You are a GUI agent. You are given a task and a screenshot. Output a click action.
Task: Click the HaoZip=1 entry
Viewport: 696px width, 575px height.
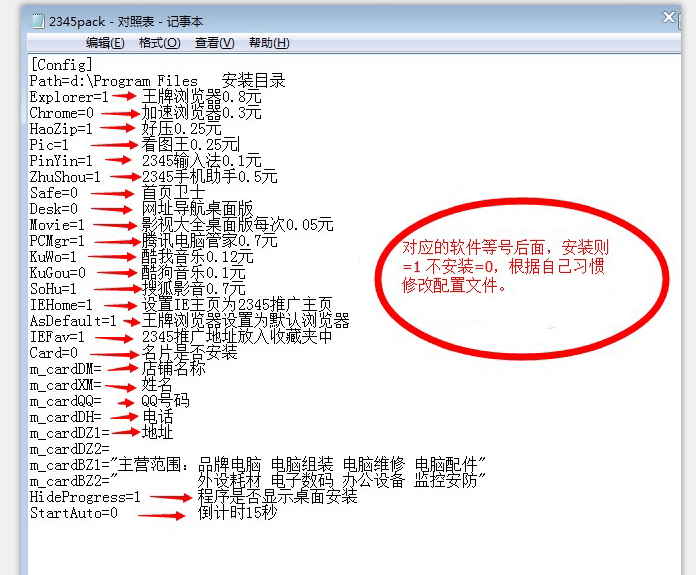pos(61,129)
